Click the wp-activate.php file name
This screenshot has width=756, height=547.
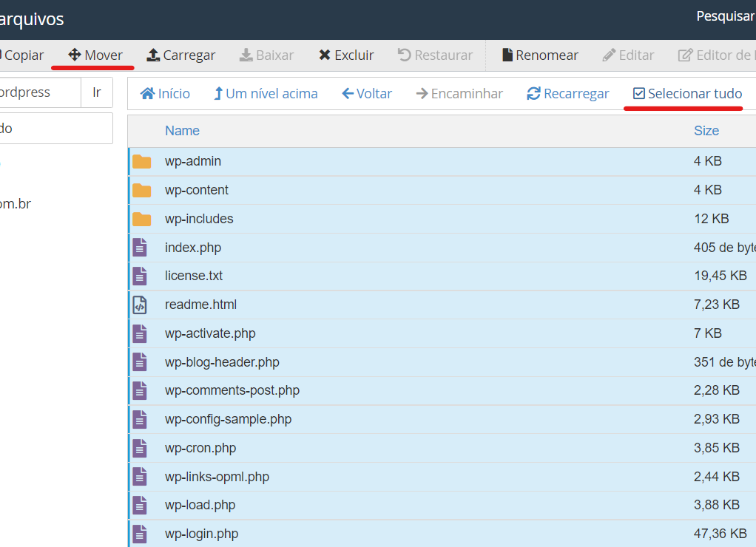tap(210, 333)
